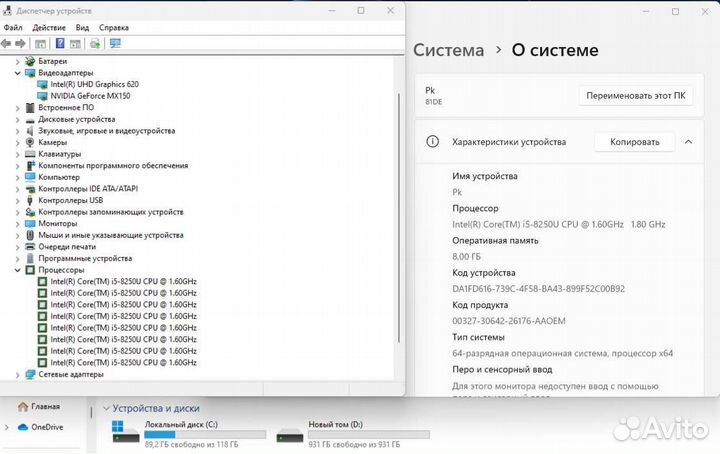Expand the Программные устройства arrow
720x454 pixels.
[17, 258]
